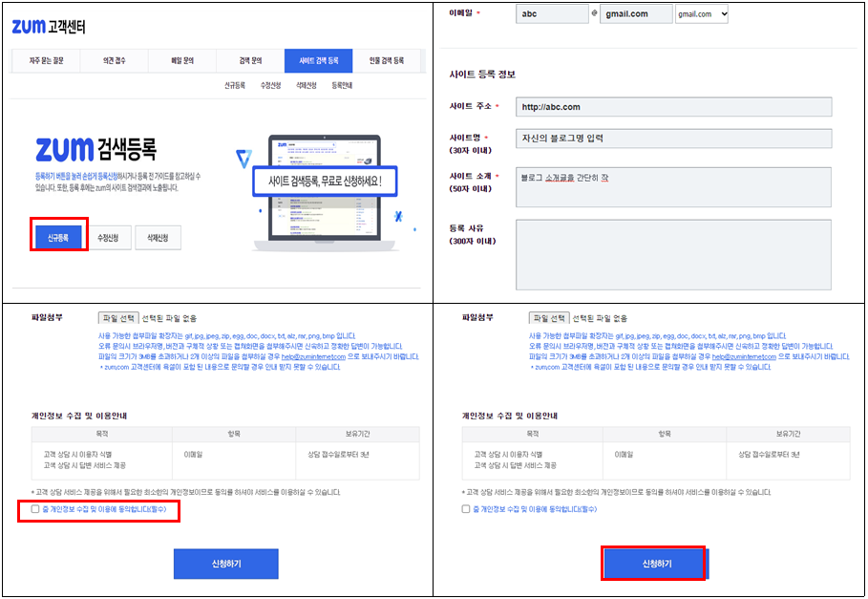Image resolution: width=868 pixels, height=599 pixels.
Task: Click 신청하기 button in the bottom-left panel
Action: pyautogui.click(x=226, y=564)
